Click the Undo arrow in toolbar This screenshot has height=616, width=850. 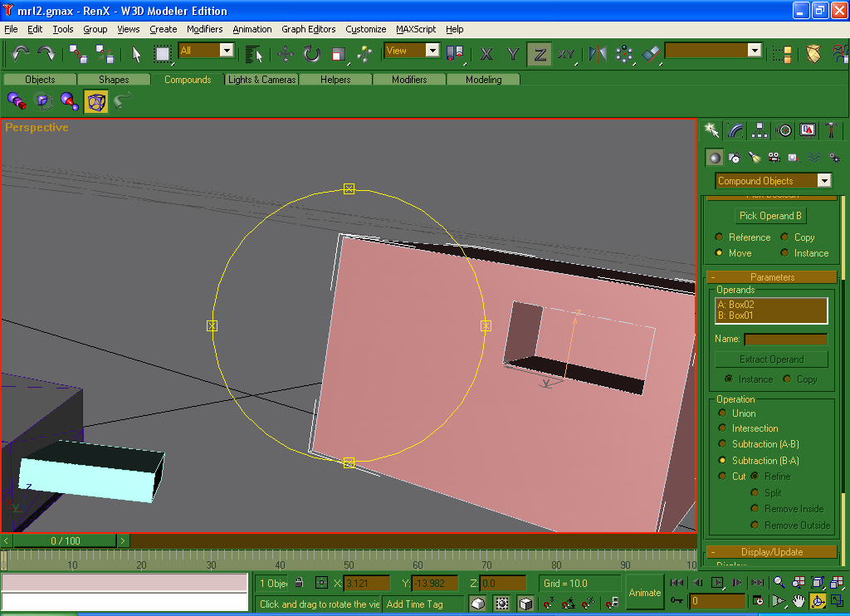[21, 54]
